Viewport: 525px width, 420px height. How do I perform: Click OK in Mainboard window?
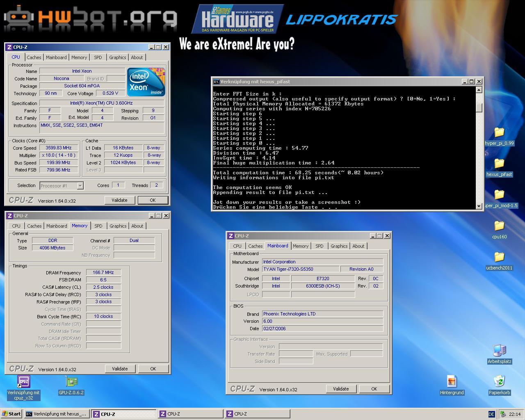pyautogui.click(x=374, y=389)
